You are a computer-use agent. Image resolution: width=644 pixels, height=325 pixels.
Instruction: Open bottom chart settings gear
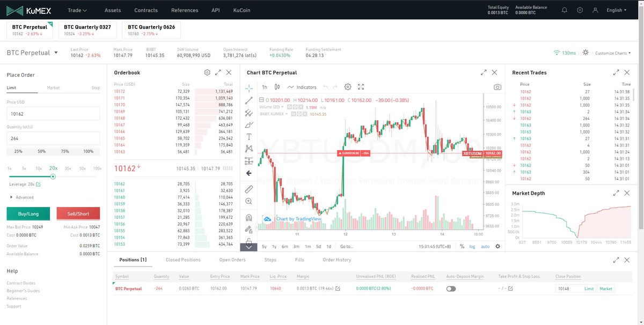click(497, 246)
